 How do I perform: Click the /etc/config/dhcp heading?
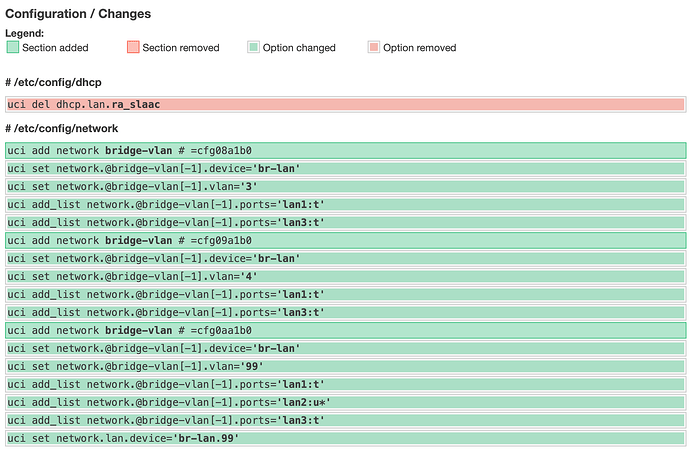click(x=53, y=82)
